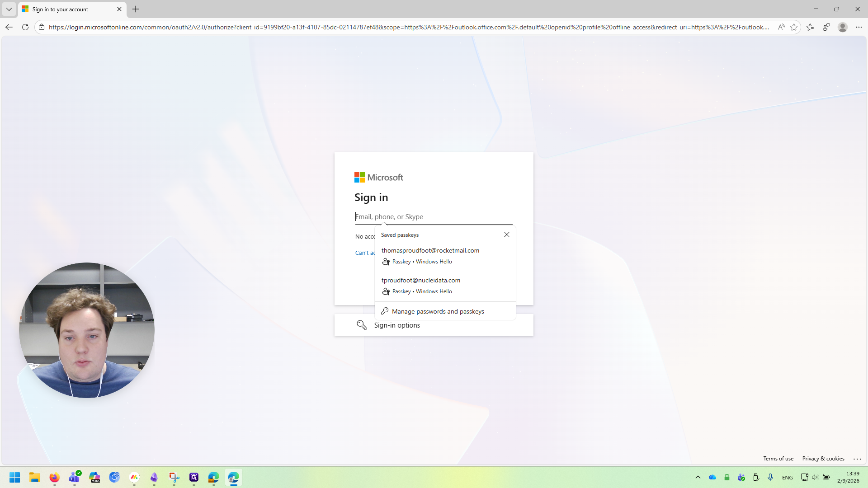Add this page to favorites
868x488 pixels.
tap(794, 27)
